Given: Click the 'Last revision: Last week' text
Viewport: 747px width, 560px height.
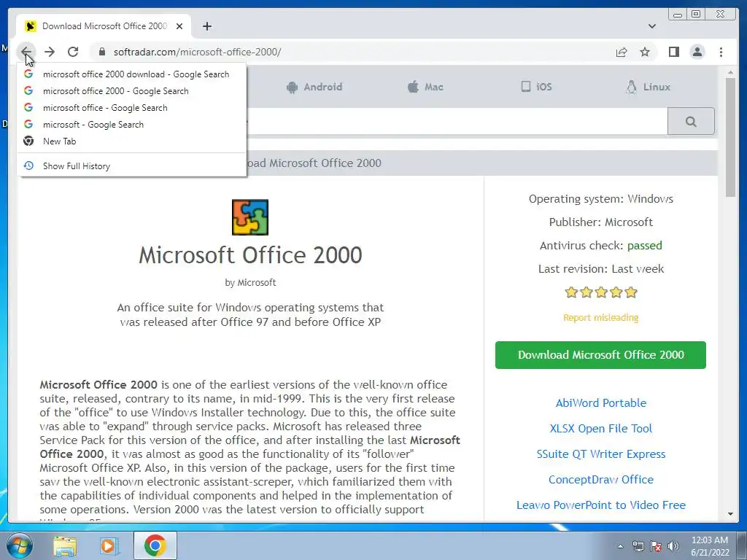Looking at the screenshot, I should [x=601, y=269].
